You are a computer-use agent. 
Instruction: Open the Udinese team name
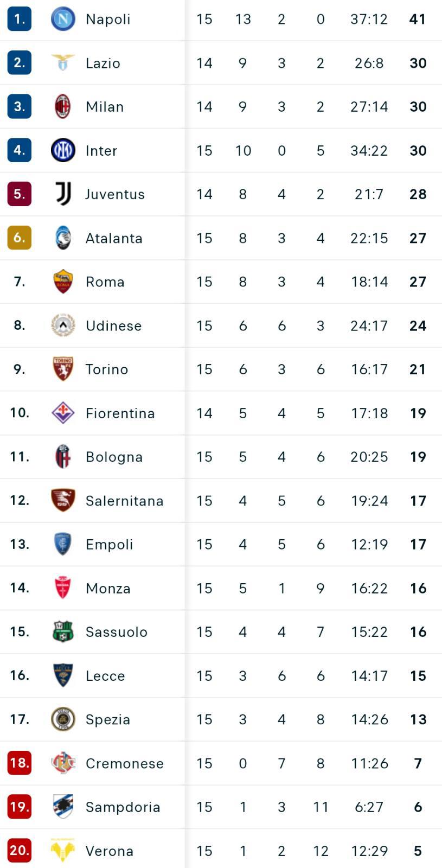tap(114, 325)
